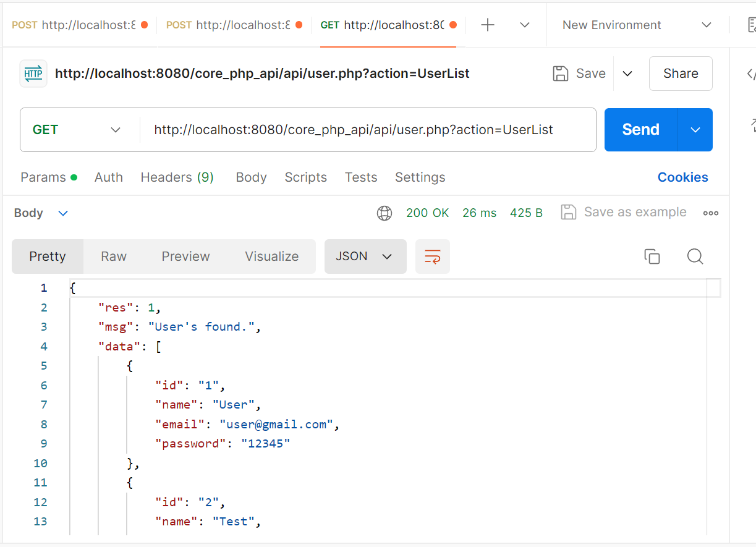756x547 pixels.
Task: Click the HTTP request type icon
Action: [33, 74]
